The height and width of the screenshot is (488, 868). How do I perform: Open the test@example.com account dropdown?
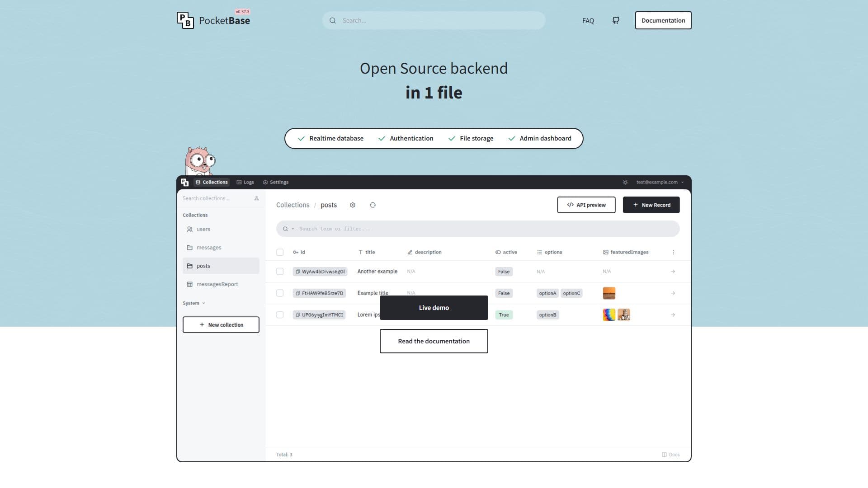point(660,182)
